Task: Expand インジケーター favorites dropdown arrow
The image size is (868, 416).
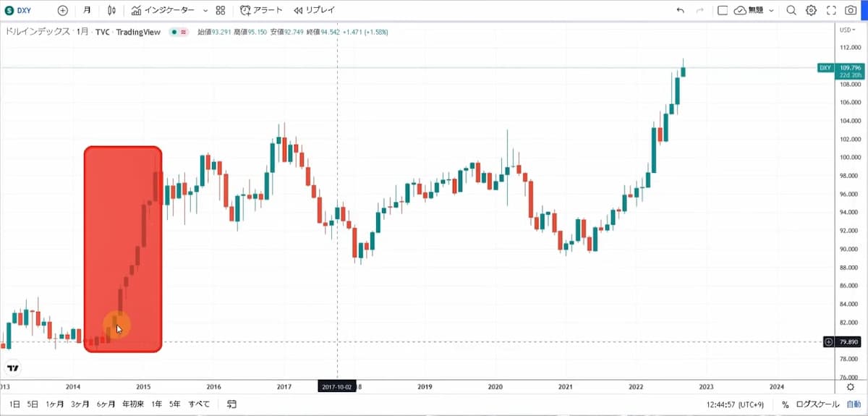Action: [205, 10]
